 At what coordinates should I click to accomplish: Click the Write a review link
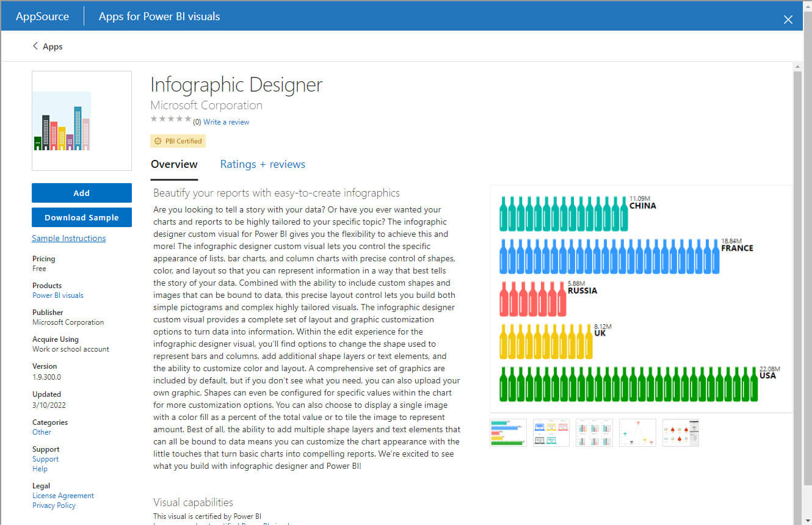[227, 122]
